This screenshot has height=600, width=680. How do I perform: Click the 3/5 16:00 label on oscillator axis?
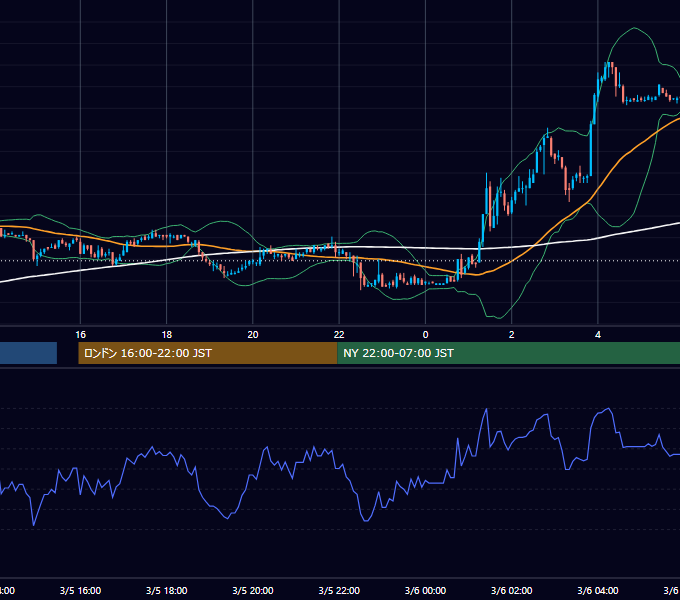click(81, 590)
